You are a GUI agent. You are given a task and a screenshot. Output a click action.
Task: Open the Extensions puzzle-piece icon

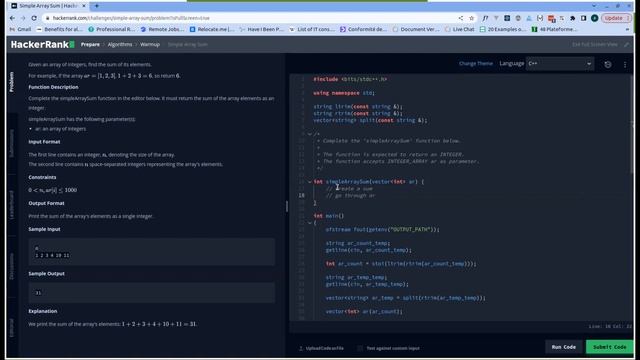click(x=573, y=18)
